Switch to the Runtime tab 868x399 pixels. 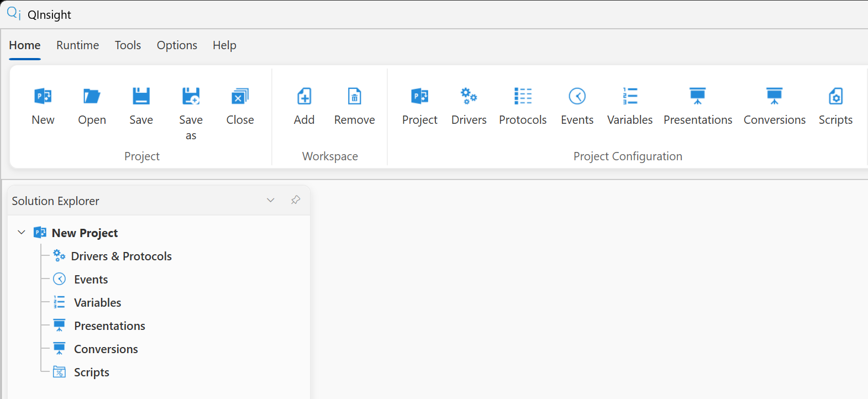click(78, 45)
